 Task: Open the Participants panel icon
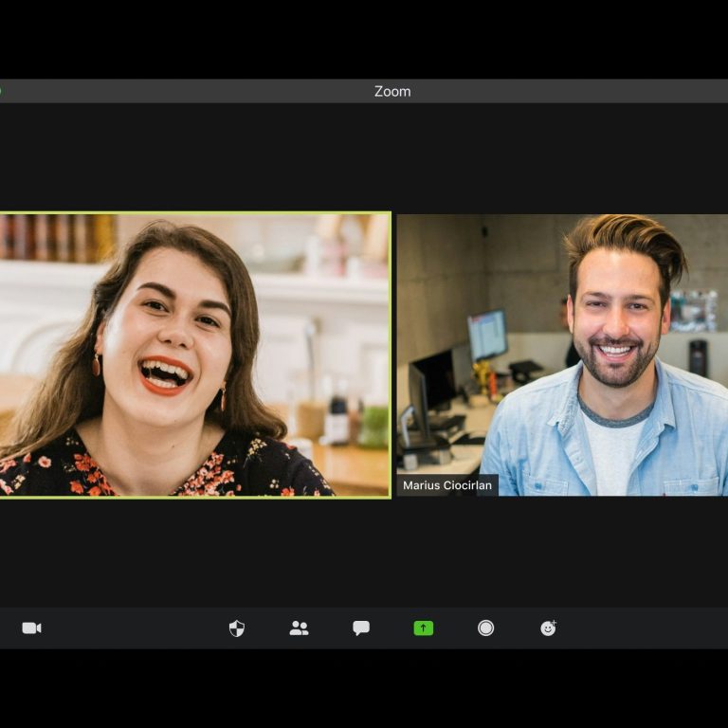pos(299,628)
